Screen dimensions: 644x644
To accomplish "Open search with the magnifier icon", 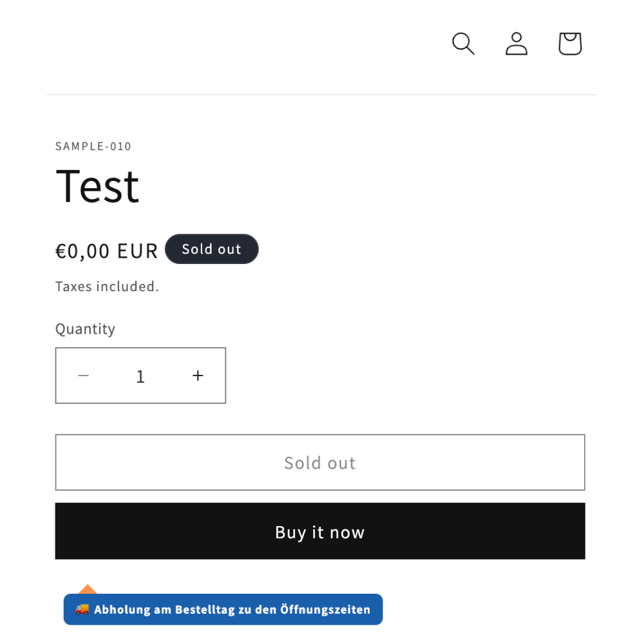I will pyautogui.click(x=463, y=44).
